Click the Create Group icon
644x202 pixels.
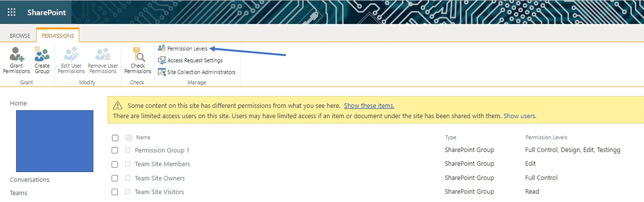(x=42, y=54)
